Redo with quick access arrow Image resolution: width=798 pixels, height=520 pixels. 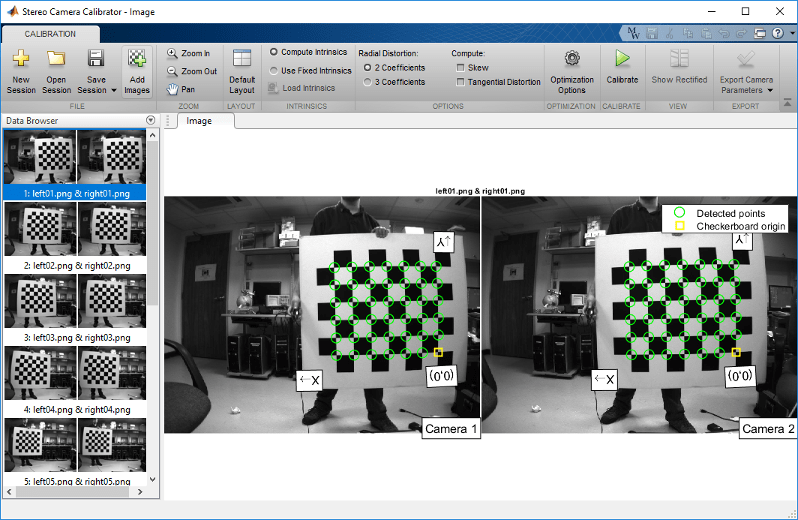(x=742, y=34)
